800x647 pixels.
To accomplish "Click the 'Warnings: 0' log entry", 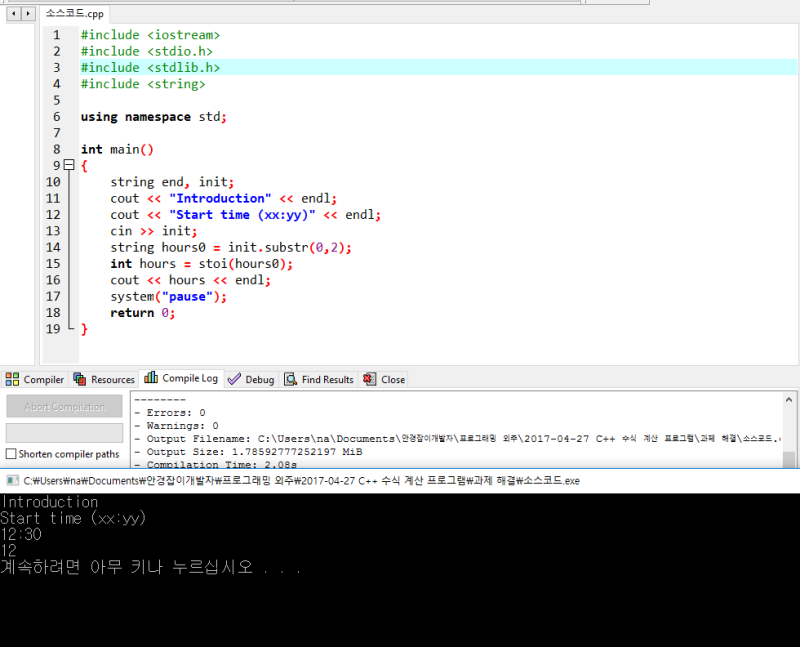I will coord(177,426).
